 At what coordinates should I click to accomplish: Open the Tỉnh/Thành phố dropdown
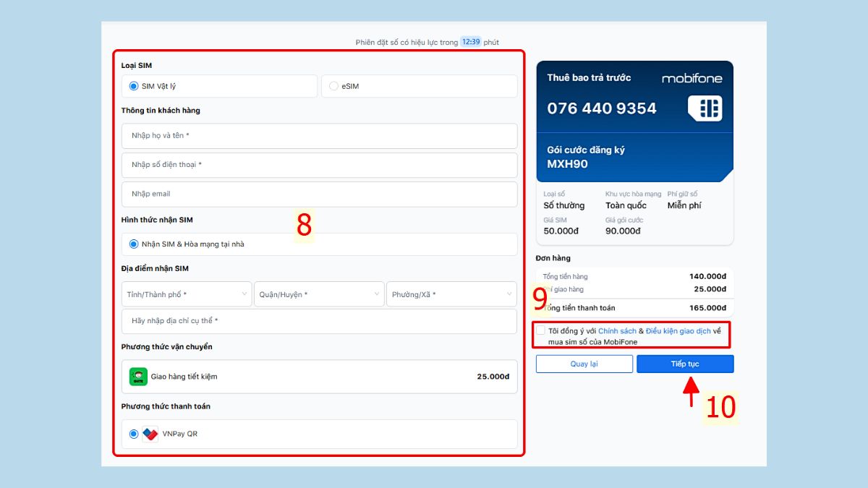coord(187,294)
